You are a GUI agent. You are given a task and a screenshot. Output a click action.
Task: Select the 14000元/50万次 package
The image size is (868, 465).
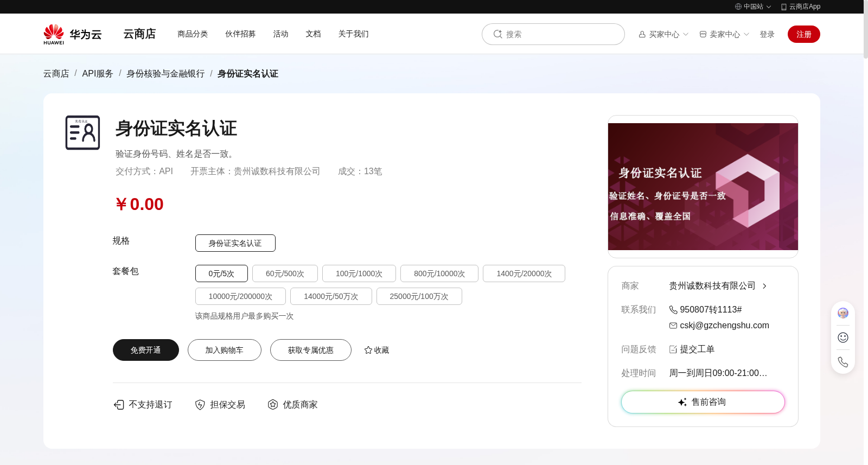331,296
